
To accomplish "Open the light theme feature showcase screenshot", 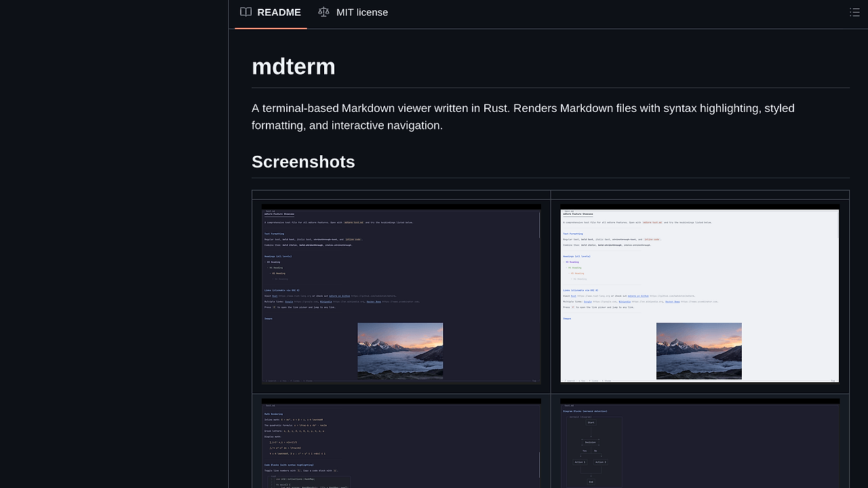I will pyautogui.click(x=700, y=294).
